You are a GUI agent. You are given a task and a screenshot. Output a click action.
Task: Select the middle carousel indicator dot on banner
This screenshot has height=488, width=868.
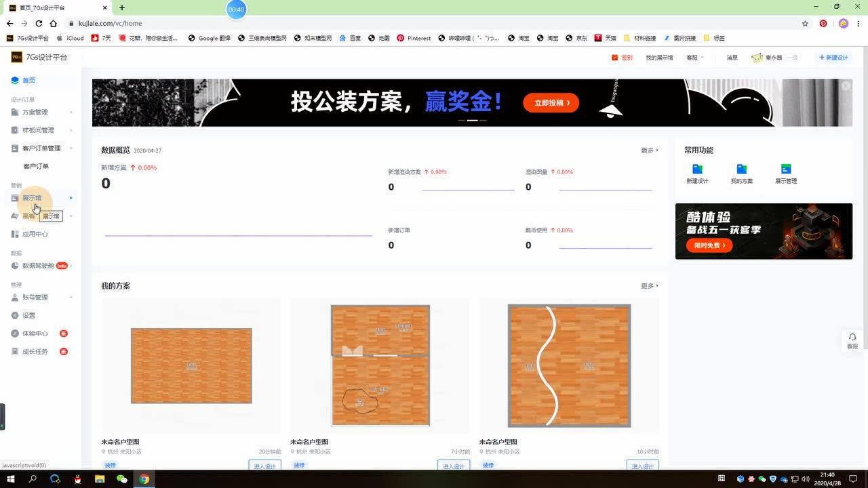pyautogui.click(x=473, y=120)
